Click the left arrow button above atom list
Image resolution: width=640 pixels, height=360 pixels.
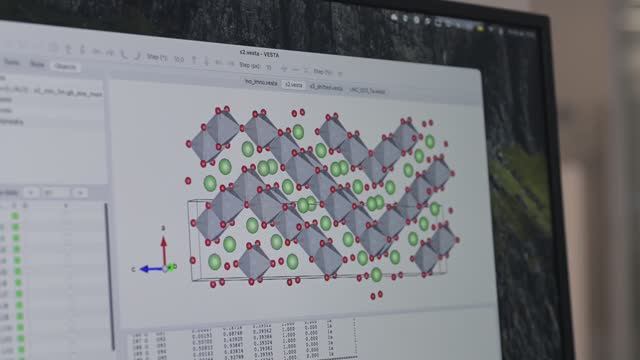[x=31, y=192]
